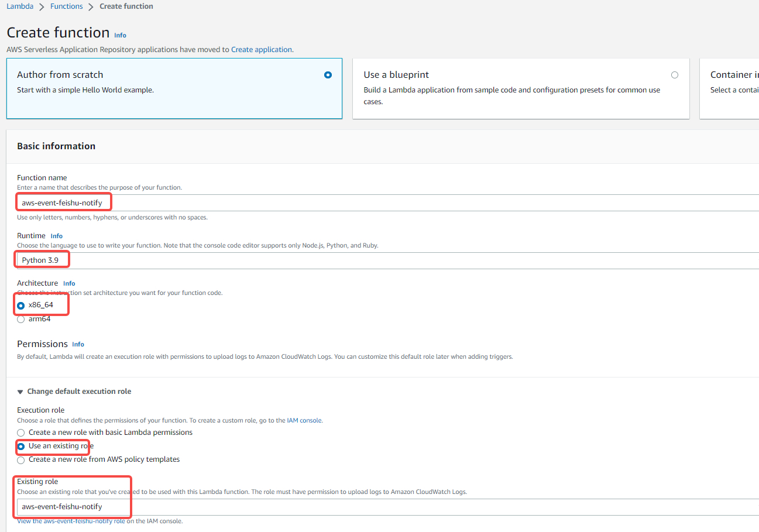Viewport: 759px width, 532px height.
Task: Click the Basic information section heading
Action: pos(56,146)
